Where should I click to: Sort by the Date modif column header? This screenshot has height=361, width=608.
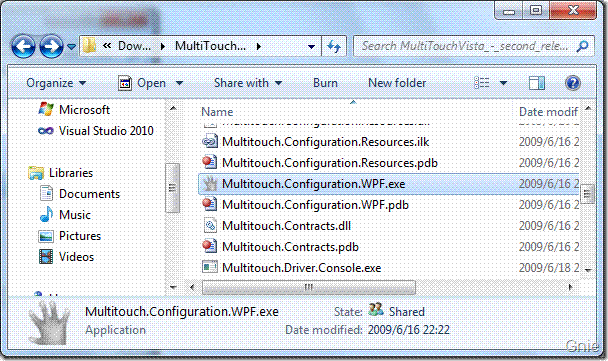click(x=549, y=112)
